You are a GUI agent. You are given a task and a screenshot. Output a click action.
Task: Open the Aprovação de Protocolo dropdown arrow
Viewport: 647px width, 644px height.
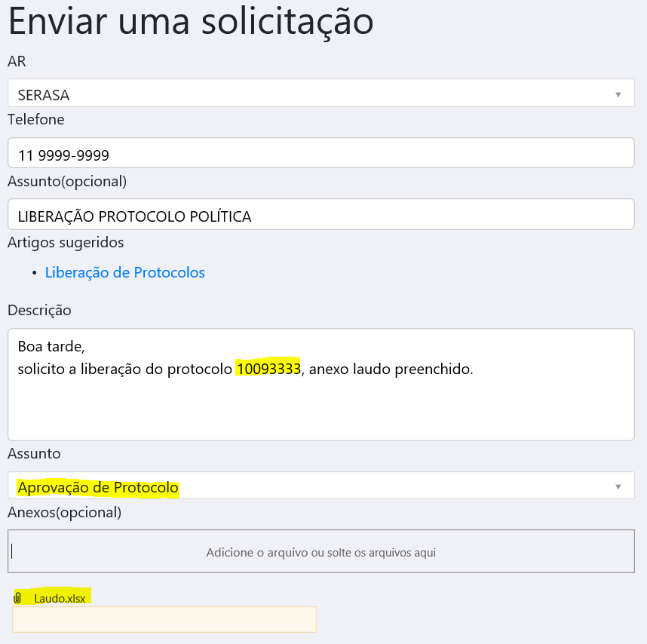pyautogui.click(x=618, y=486)
